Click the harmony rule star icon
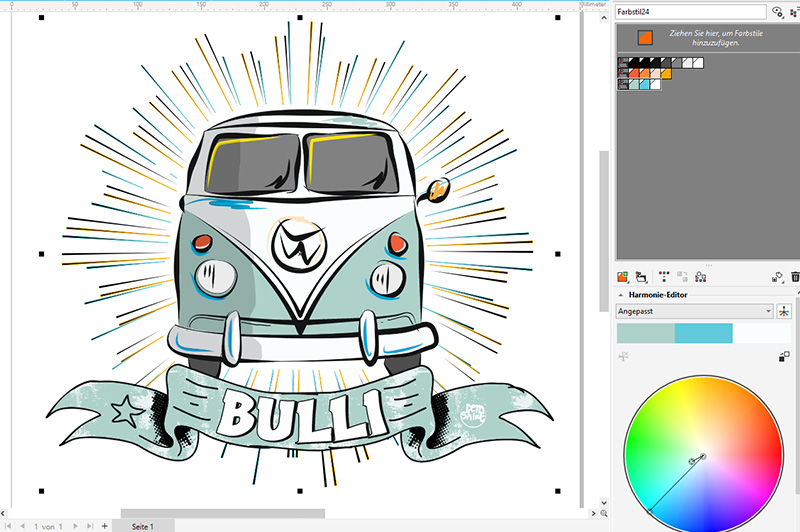The image size is (800, 532). coord(784,311)
